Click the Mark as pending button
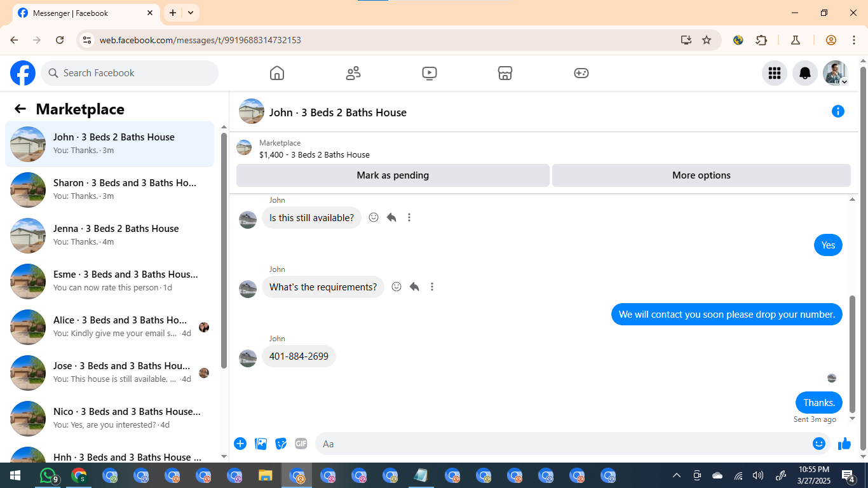Screen dimensions: 868x488 [x=393, y=175]
